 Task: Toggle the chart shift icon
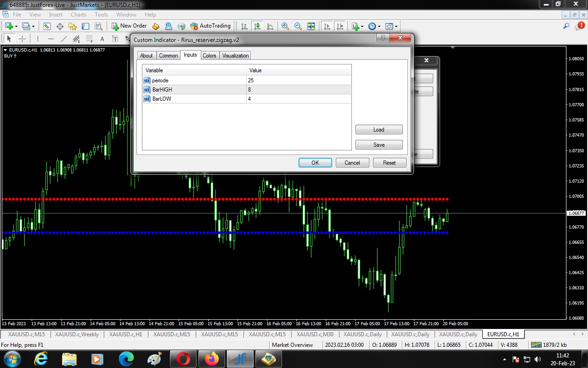pyautogui.click(x=339, y=26)
